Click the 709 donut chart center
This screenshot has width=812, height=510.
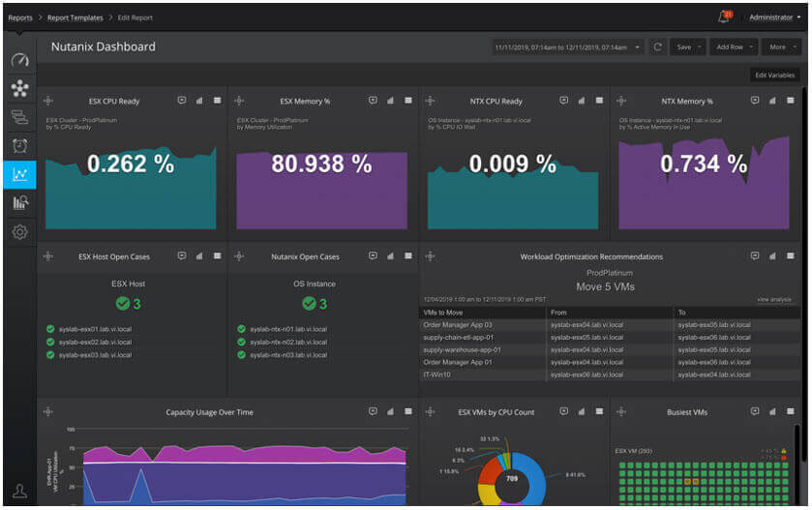[x=512, y=479]
